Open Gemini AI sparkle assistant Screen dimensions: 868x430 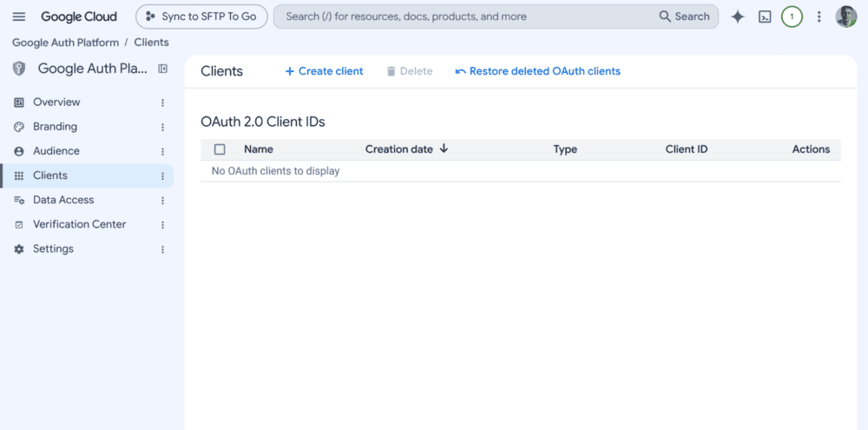point(737,17)
